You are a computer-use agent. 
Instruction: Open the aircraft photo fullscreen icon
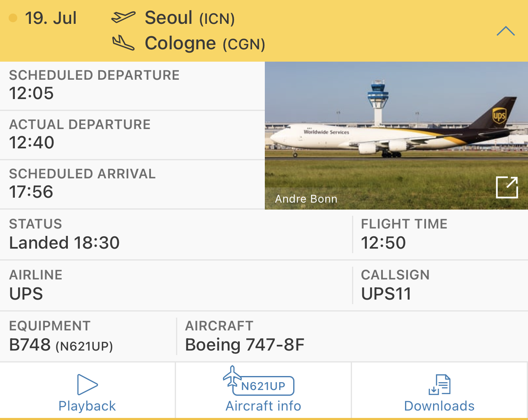pyautogui.click(x=507, y=187)
